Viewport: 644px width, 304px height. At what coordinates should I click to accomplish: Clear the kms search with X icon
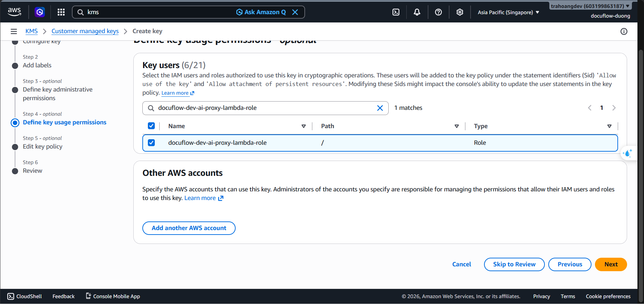click(295, 12)
